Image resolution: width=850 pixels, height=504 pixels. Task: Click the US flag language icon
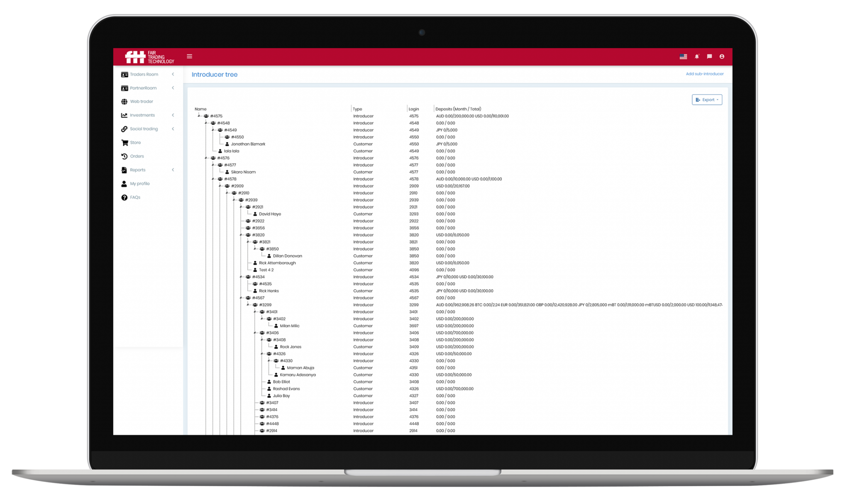coord(683,56)
